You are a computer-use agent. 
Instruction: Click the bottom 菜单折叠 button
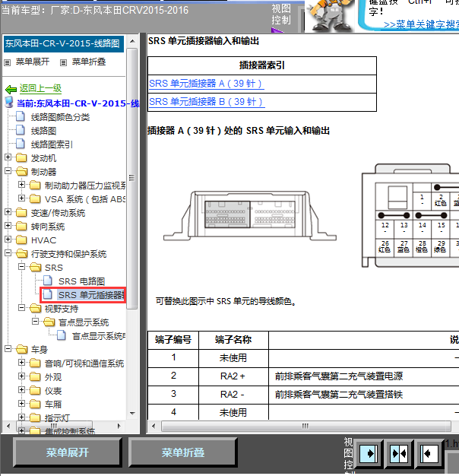182,452
